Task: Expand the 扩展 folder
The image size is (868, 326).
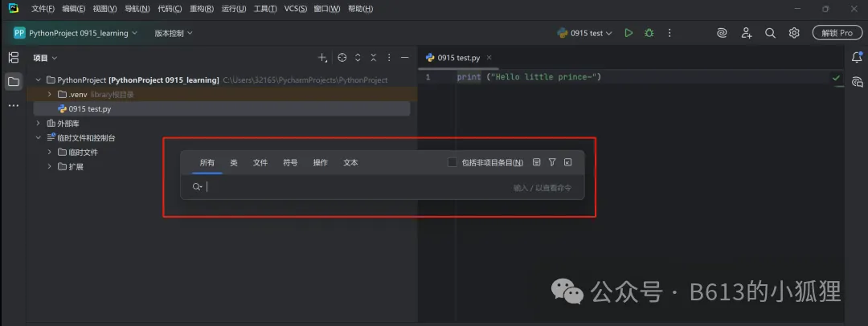Action: click(49, 166)
